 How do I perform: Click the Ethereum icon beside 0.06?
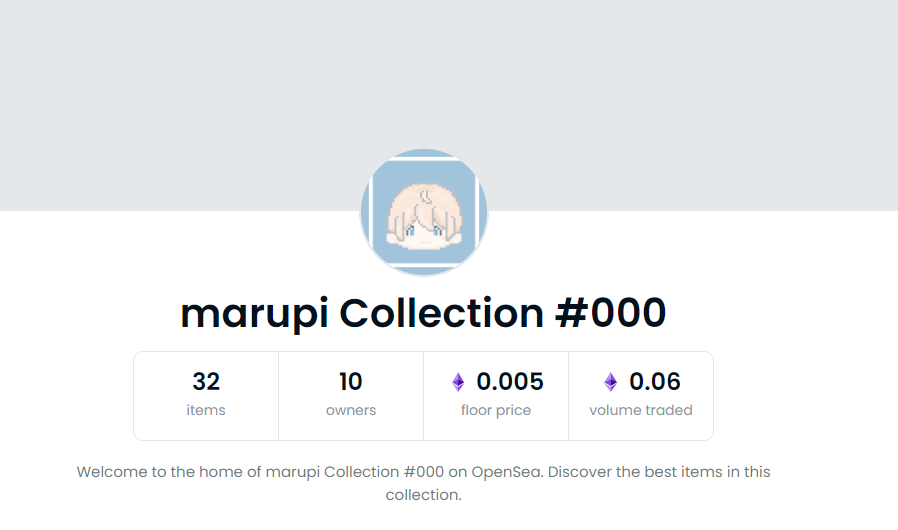(611, 382)
